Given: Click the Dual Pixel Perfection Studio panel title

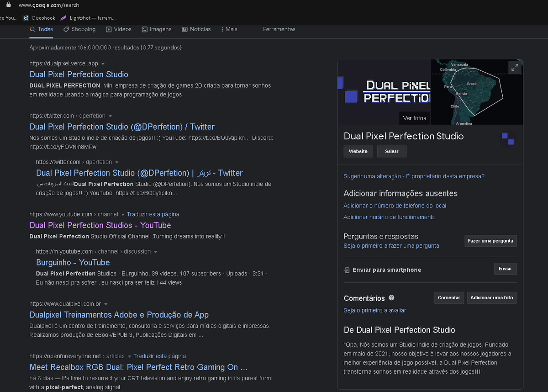Looking at the screenshot, I should tap(404, 136).
